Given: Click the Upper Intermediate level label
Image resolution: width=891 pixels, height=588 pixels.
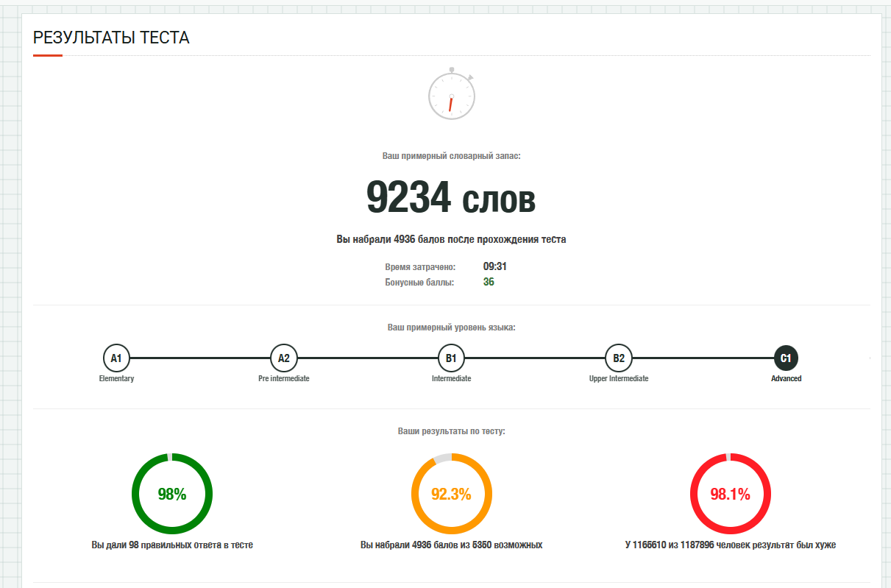Looking at the screenshot, I should [x=619, y=378].
